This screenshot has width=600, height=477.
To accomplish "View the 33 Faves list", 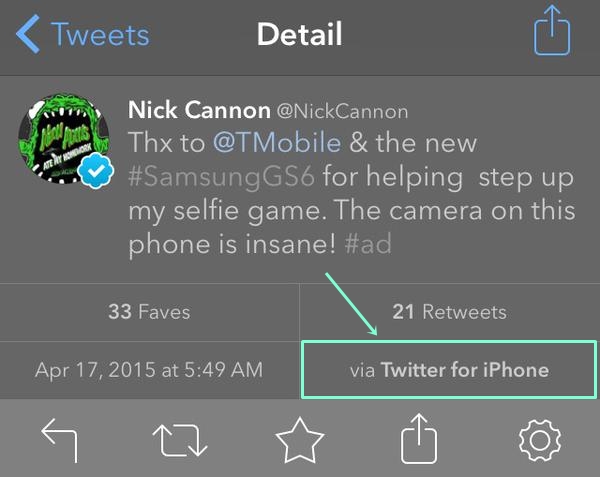I will coord(149,312).
